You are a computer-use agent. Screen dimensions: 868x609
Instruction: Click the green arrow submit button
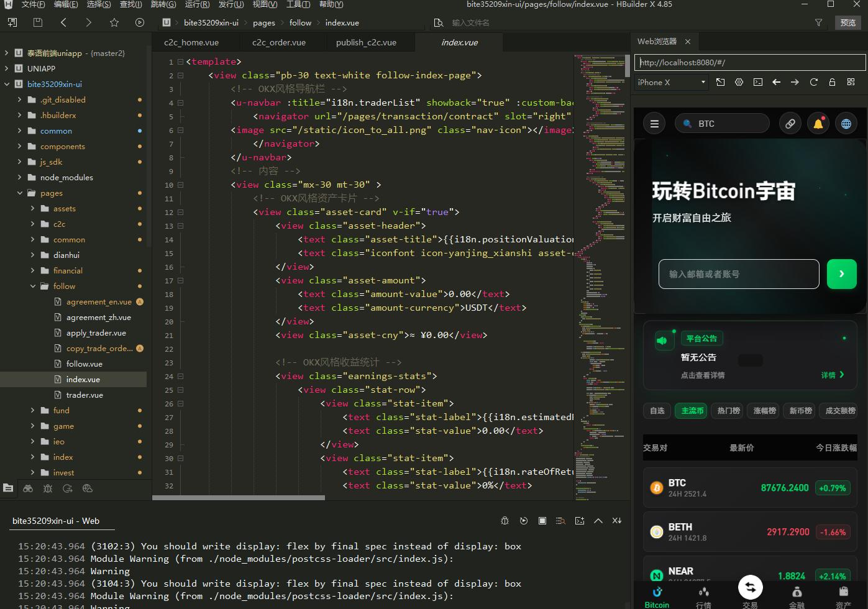point(841,274)
